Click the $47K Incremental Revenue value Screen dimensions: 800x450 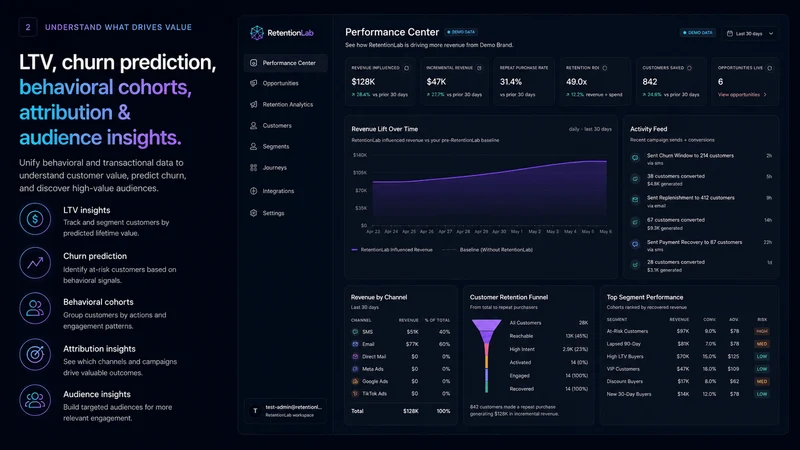(436, 82)
